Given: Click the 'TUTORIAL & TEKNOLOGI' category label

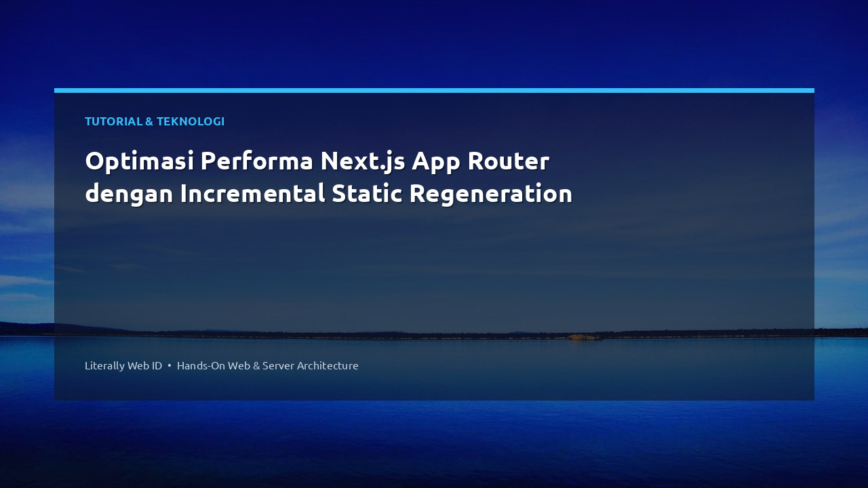Looking at the screenshot, I should coord(155,121).
